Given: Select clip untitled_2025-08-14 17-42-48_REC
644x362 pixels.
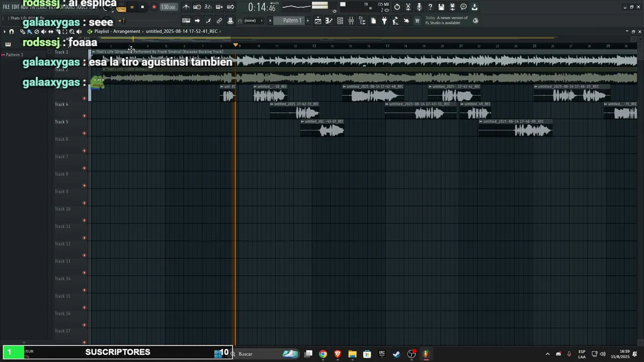Looking at the screenshot, I should point(373,93).
